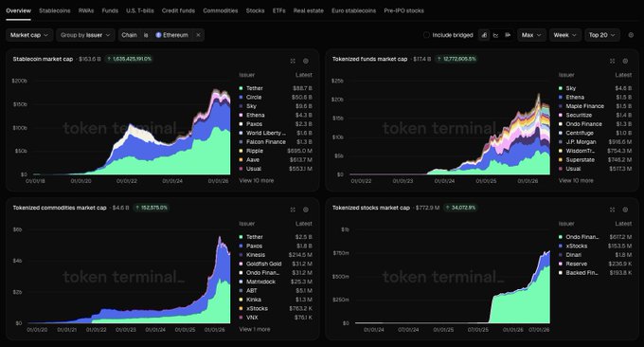The width and height of the screenshot is (644, 347).
Task: Toggle xStocks series in Tokenized stocks legend
Action: tap(595, 246)
